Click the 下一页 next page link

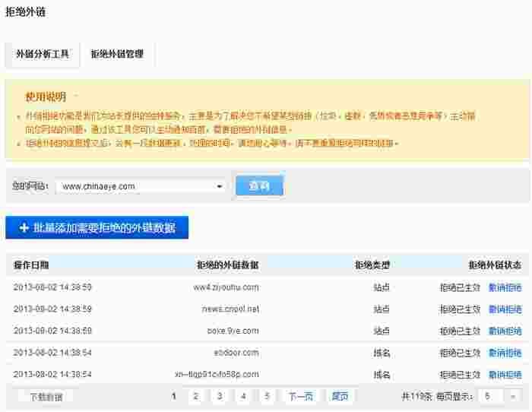(x=301, y=396)
